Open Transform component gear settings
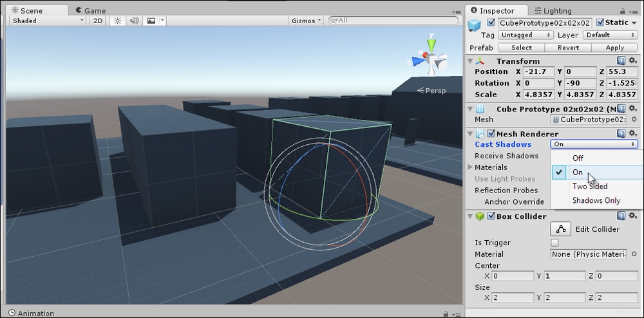This screenshot has width=644, height=318. (633, 61)
